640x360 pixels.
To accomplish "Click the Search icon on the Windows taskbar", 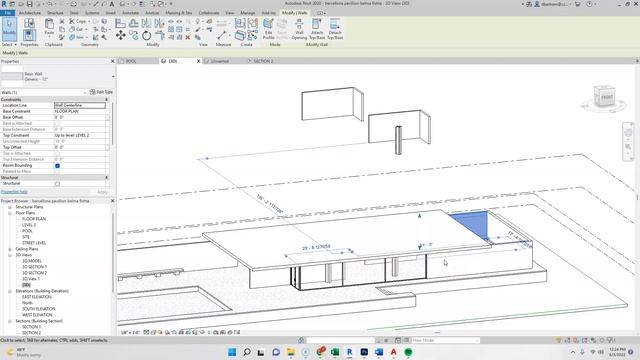I will click(247, 352).
